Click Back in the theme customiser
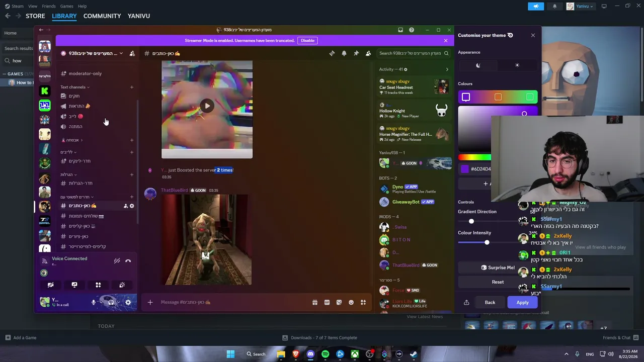Viewport: 644px width, 362px height. coord(490,302)
